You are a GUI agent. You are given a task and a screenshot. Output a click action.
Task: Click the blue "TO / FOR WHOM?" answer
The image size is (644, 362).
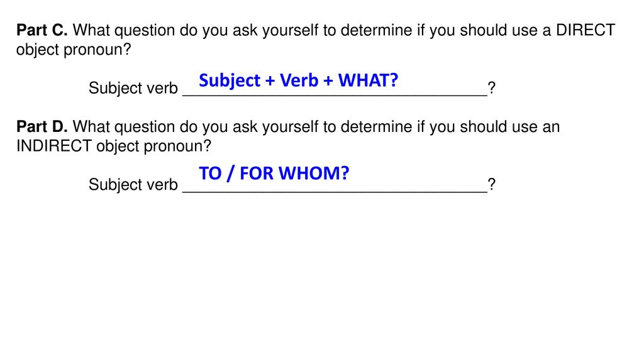(x=274, y=173)
